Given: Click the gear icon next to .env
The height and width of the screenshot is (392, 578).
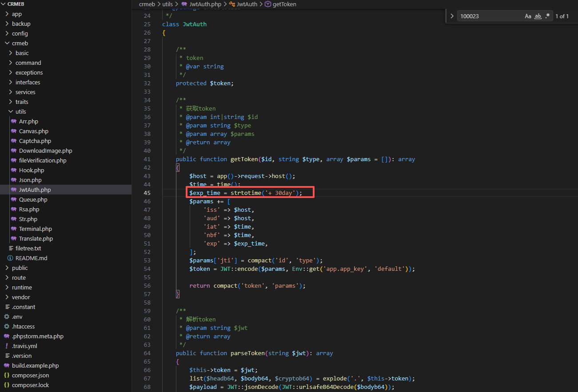Looking at the screenshot, I should pos(7,317).
